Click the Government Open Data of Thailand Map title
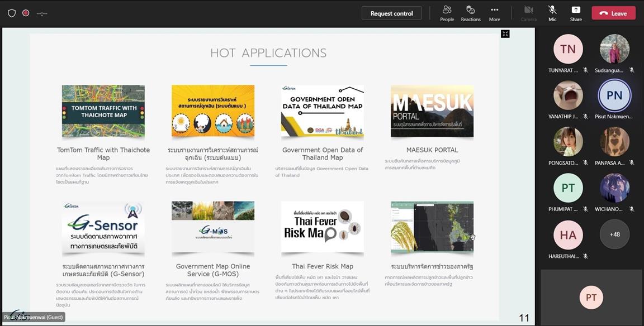This screenshot has width=644, height=326. click(323, 154)
